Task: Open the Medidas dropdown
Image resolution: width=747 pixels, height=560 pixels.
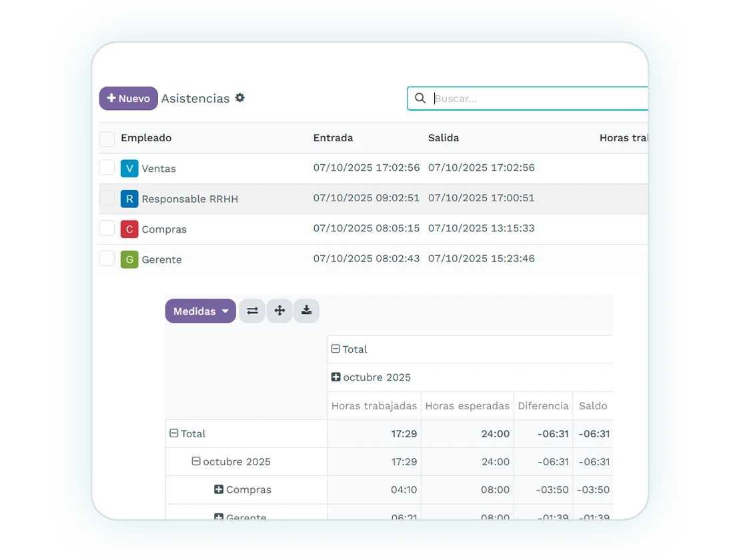Action: 200,311
